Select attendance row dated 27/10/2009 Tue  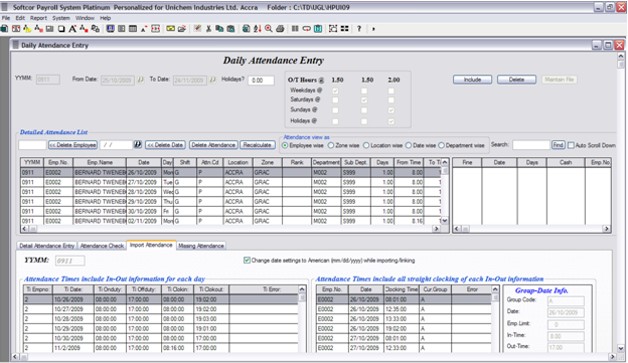pos(231,182)
